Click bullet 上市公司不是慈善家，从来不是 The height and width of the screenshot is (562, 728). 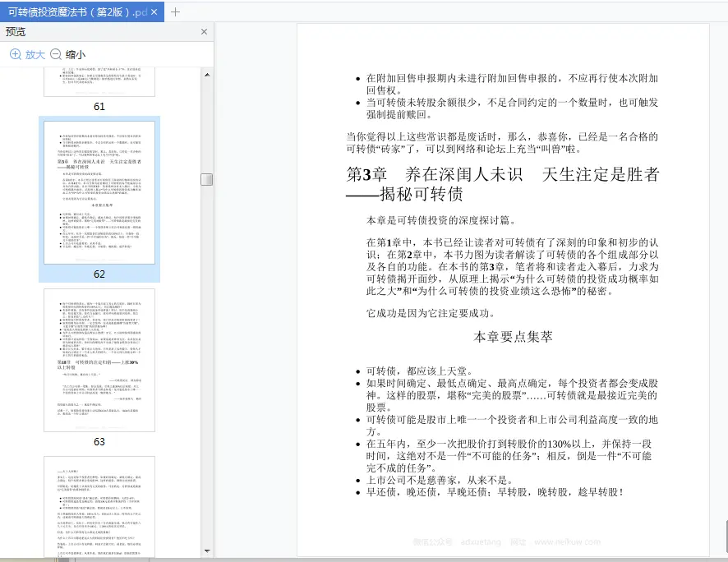coord(440,481)
